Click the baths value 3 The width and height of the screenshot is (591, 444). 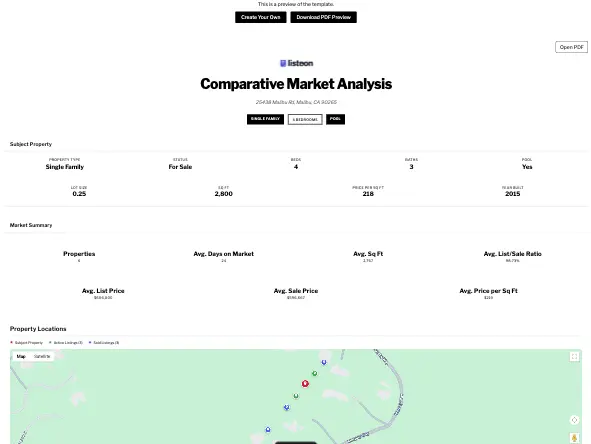click(411, 167)
